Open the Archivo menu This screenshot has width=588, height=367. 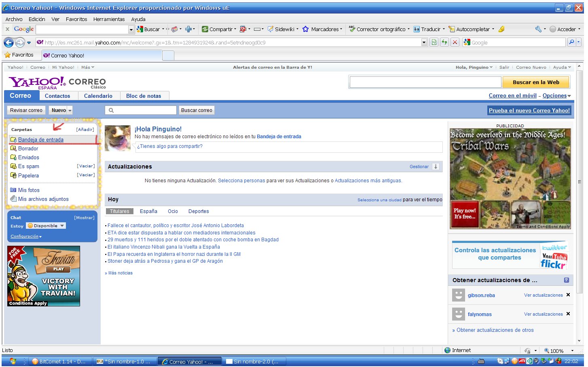pyautogui.click(x=14, y=19)
